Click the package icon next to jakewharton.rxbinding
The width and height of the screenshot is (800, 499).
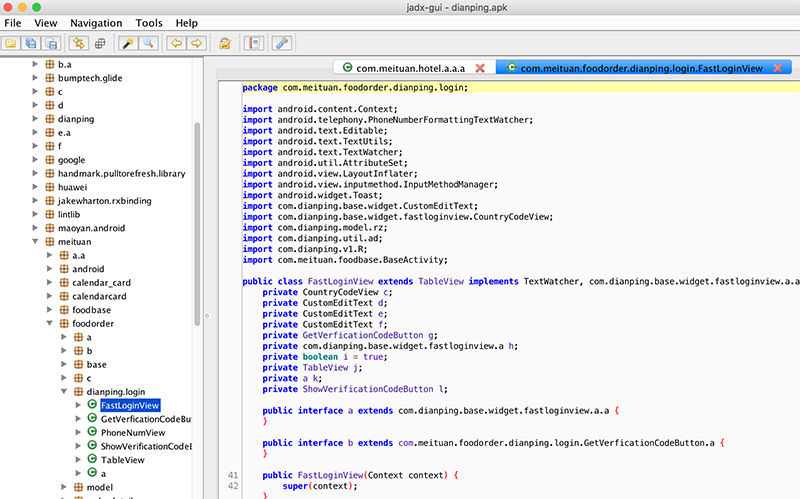(49, 201)
